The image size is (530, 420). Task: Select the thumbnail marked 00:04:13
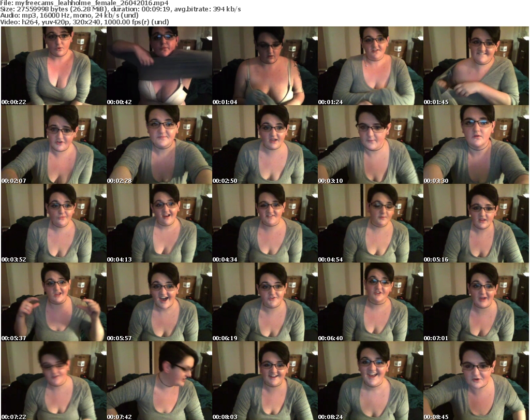[159, 224]
